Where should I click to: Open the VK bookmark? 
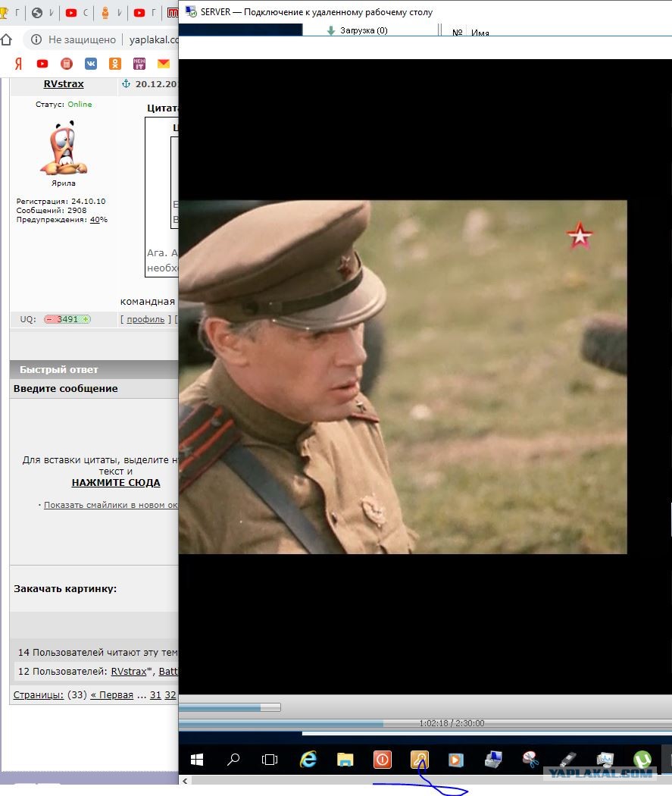(91, 64)
